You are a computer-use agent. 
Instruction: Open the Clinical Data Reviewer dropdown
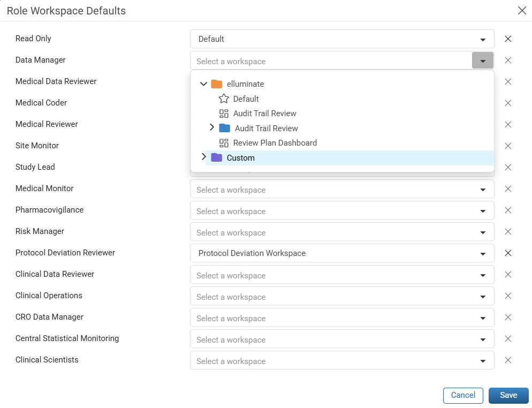[x=482, y=275]
